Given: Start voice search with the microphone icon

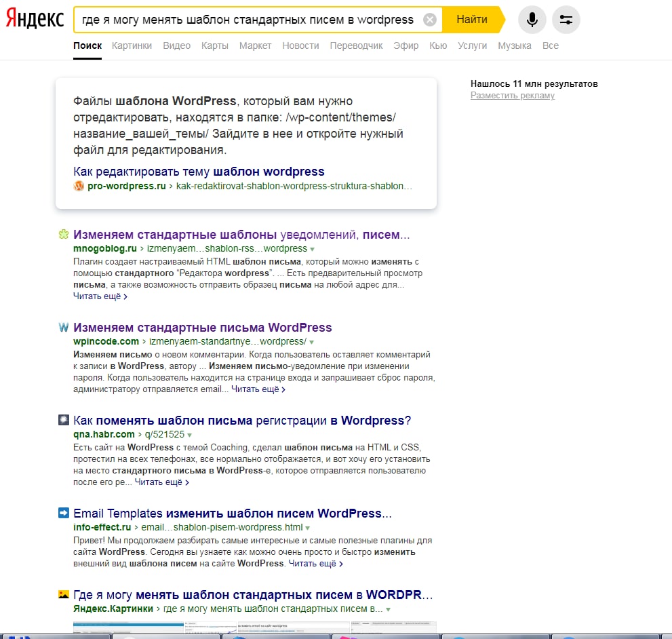Looking at the screenshot, I should (x=532, y=20).
